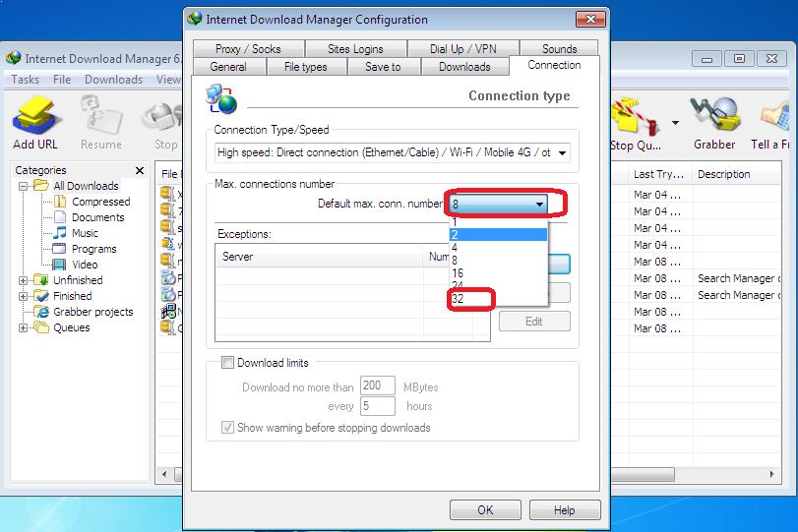Select the Video category
Screen dimensions: 798x532
[77, 265]
